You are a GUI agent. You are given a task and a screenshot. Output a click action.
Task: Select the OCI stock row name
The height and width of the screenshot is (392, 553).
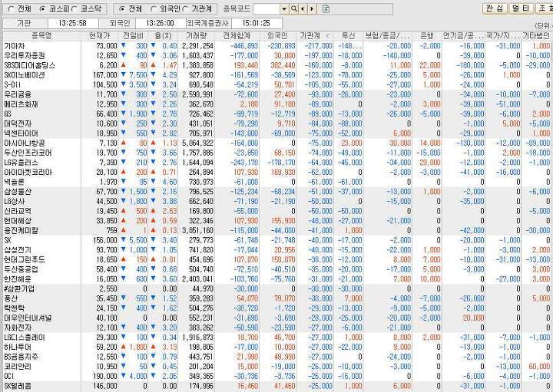9,376
